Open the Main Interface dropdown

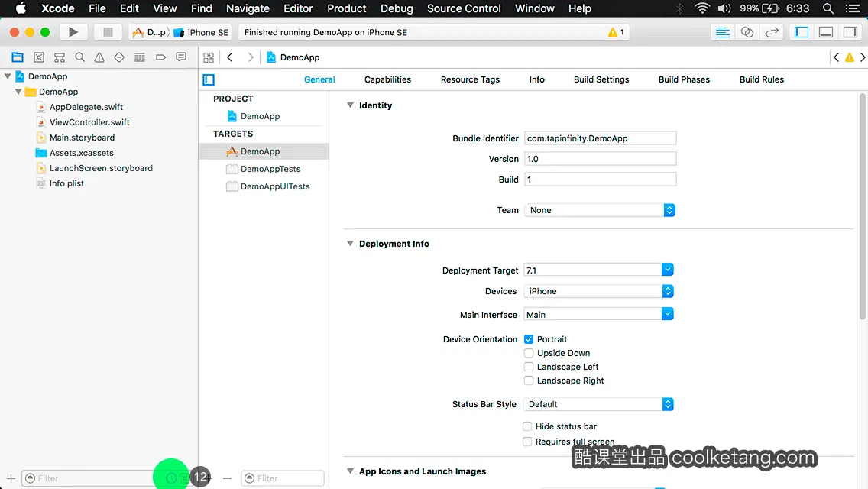point(667,314)
